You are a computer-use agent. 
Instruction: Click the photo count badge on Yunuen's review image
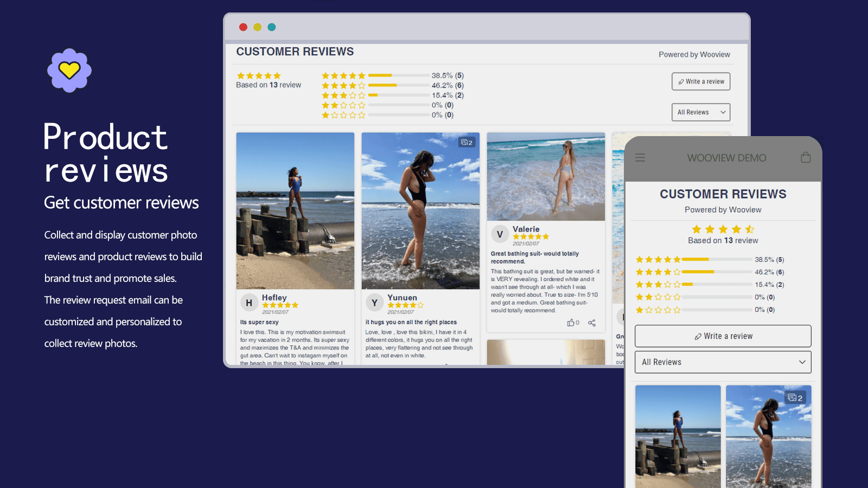click(x=467, y=142)
